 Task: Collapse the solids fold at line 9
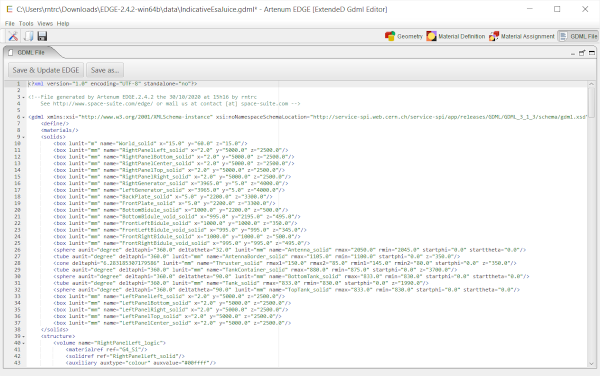tap(24, 137)
